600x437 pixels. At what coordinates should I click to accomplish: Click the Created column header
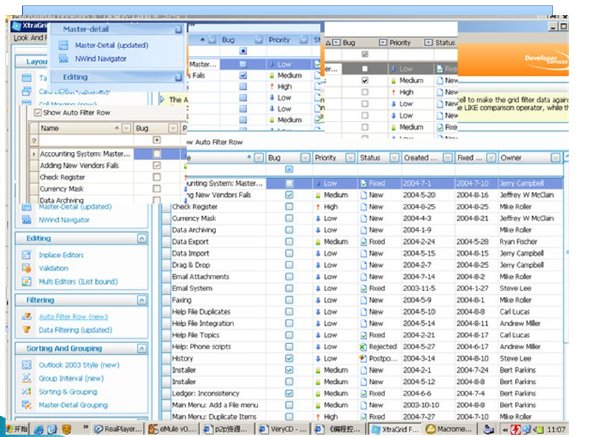point(426,158)
